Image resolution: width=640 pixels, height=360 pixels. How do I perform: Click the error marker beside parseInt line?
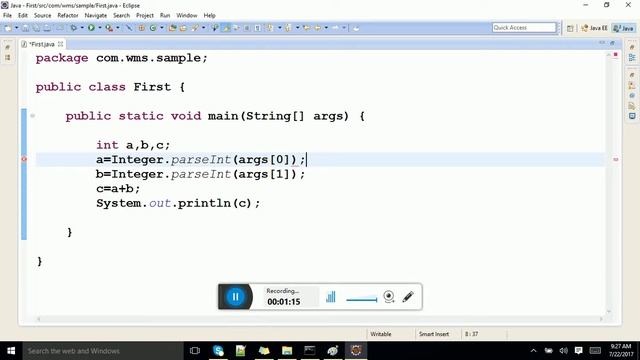(x=24, y=159)
